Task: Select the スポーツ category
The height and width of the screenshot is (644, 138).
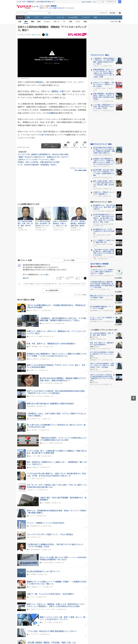Action: (56, 21)
